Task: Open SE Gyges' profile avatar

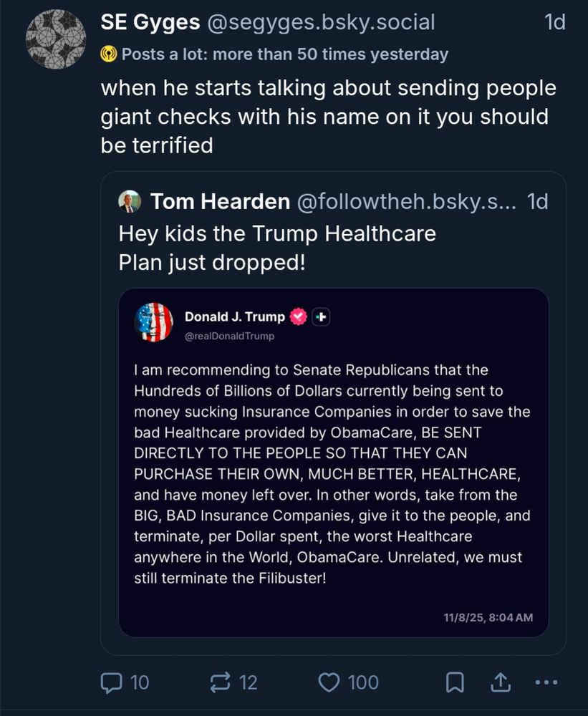Action: [56, 39]
